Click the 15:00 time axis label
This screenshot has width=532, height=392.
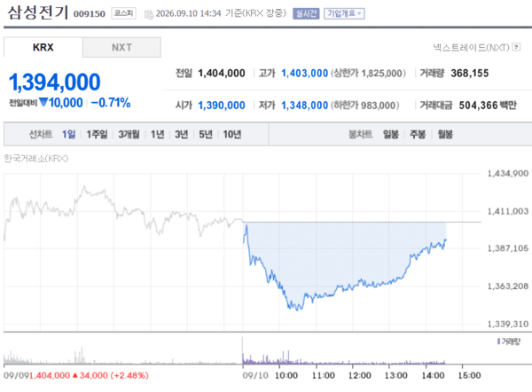point(469,375)
